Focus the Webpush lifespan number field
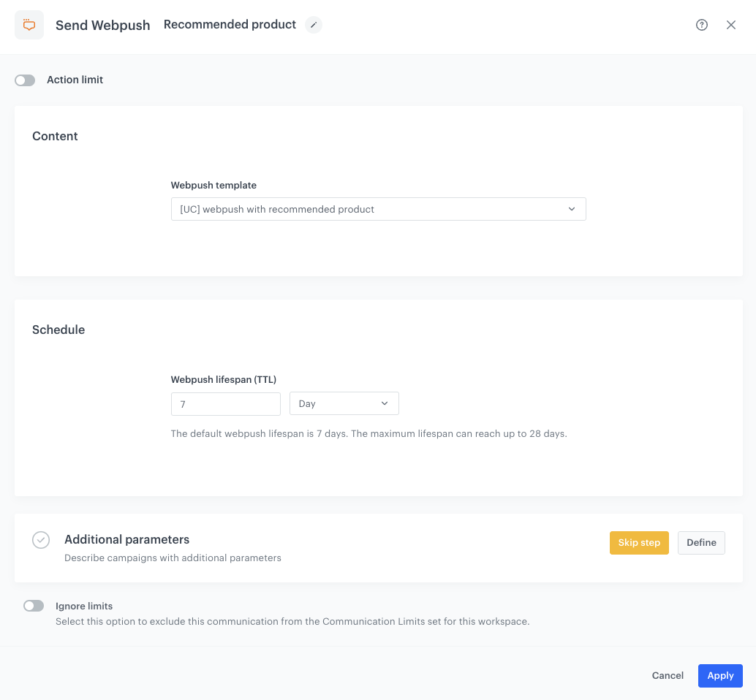The image size is (756, 700). (x=225, y=403)
